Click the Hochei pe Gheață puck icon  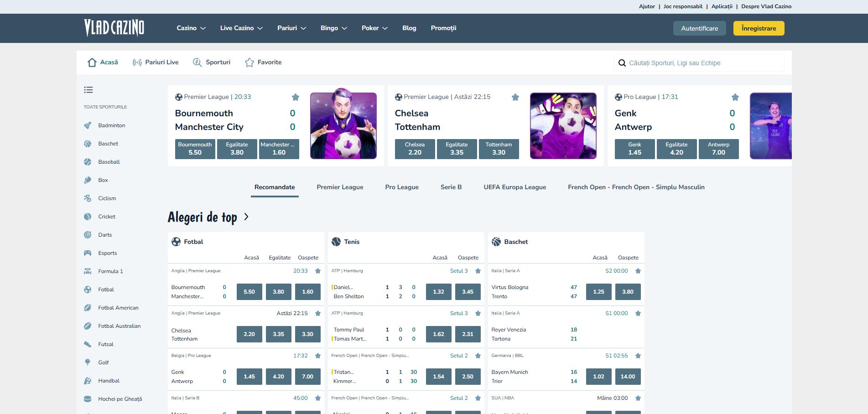point(88,399)
